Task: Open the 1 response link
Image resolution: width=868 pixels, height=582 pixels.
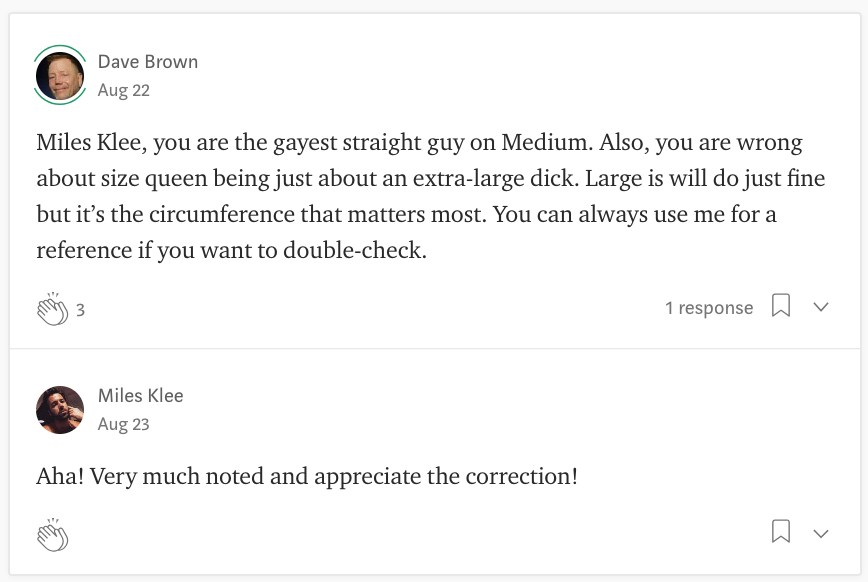Action: point(709,307)
